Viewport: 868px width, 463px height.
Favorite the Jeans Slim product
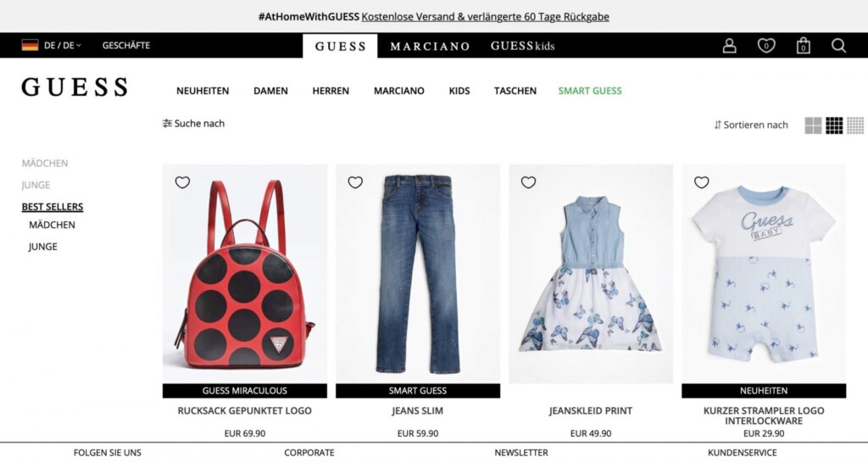coord(355,182)
